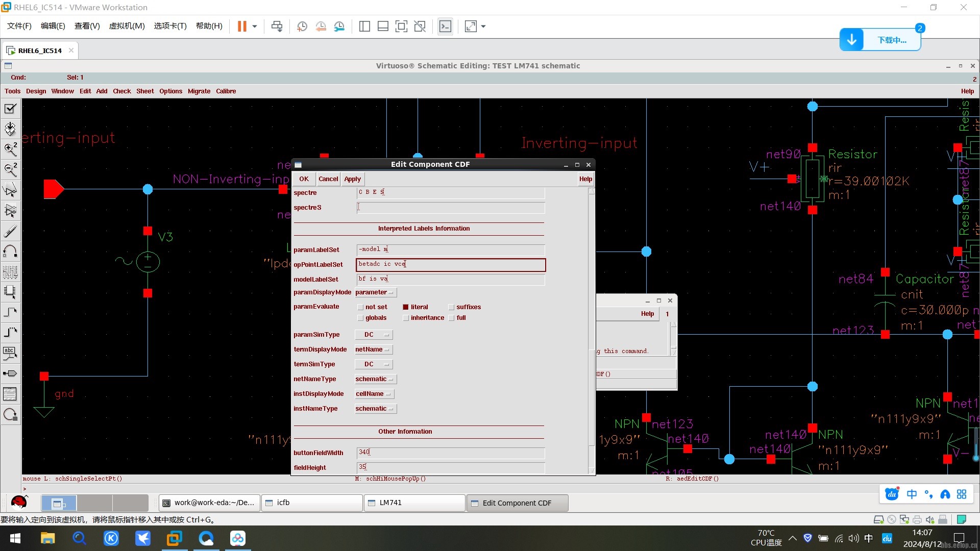Select the Zoom In by 2 tool
Image resolution: width=980 pixels, height=551 pixels.
[10, 149]
